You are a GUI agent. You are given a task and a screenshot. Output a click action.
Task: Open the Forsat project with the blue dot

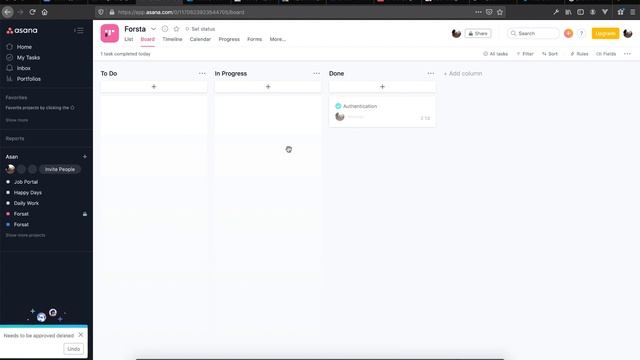point(21,224)
